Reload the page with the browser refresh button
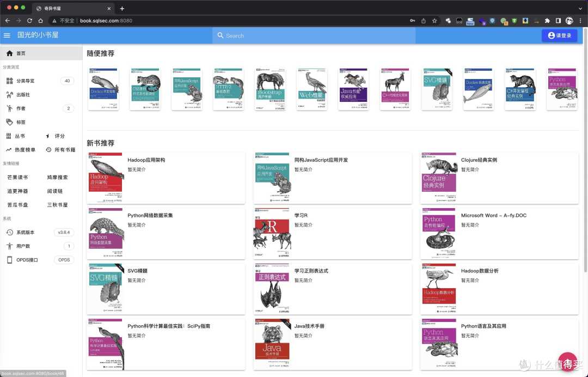The image size is (588, 377). tap(29, 21)
